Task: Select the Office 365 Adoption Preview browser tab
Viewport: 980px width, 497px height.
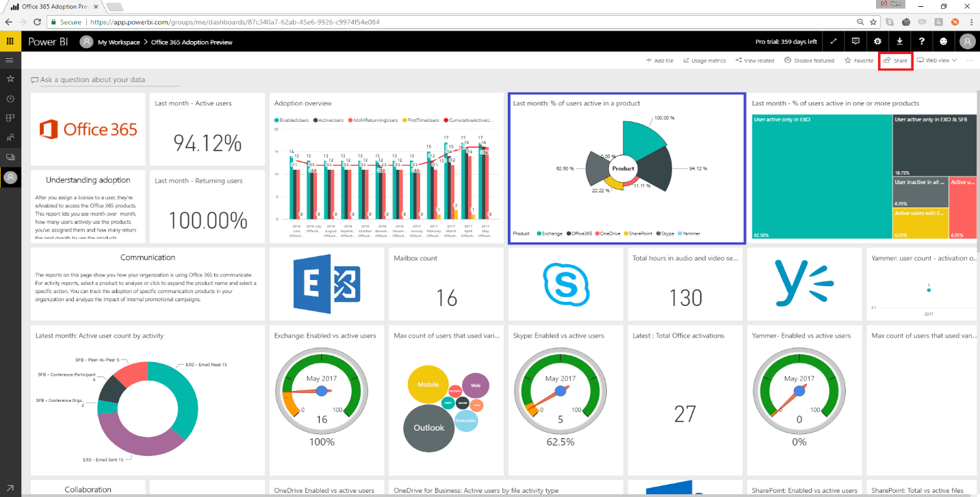Action: click(52, 6)
